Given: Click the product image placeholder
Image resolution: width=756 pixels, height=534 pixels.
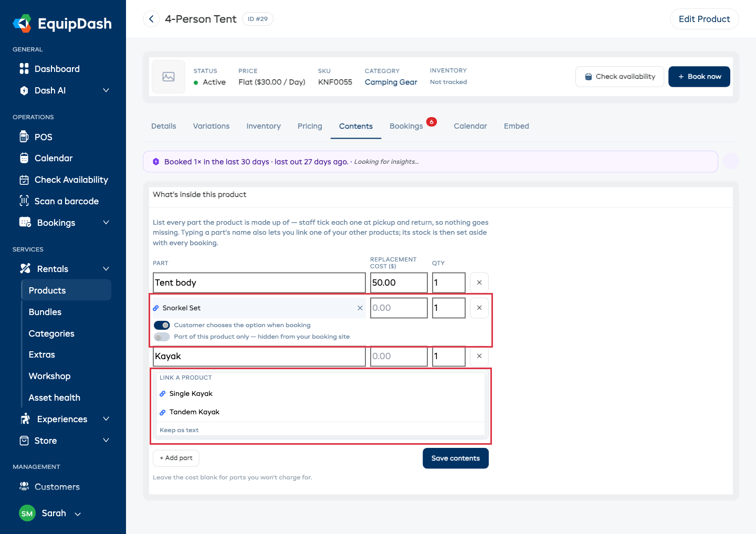Looking at the screenshot, I should click(x=169, y=77).
